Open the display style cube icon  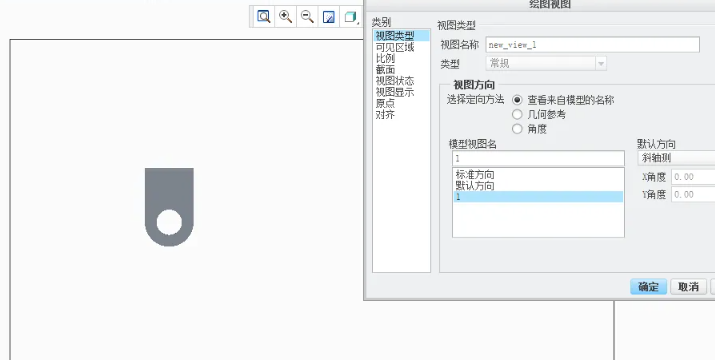[x=350, y=17]
